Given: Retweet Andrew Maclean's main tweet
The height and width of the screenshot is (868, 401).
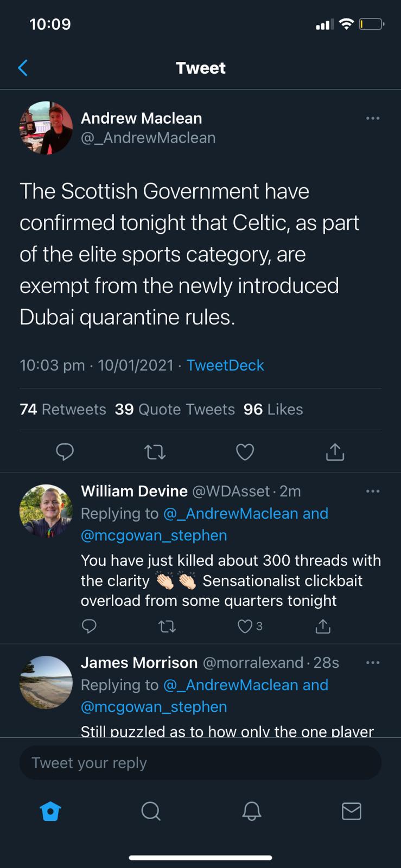Looking at the screenshot, I should click(x=155, y=452).
